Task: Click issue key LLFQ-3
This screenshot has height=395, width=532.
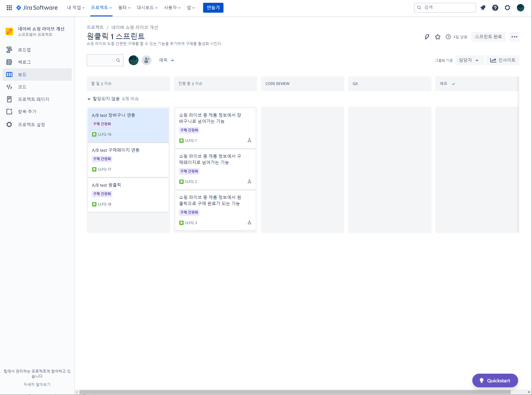Action: pyautogui.click(x=191, y=223)
